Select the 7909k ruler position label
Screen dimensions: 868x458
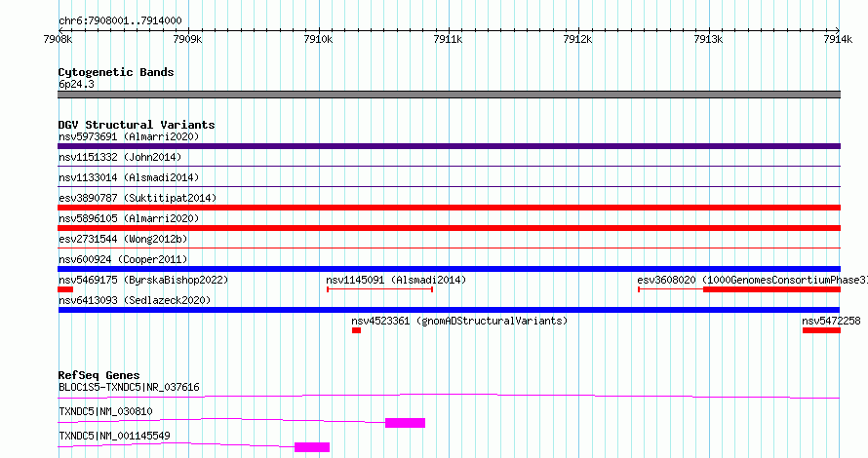click(x=187, y=39)
